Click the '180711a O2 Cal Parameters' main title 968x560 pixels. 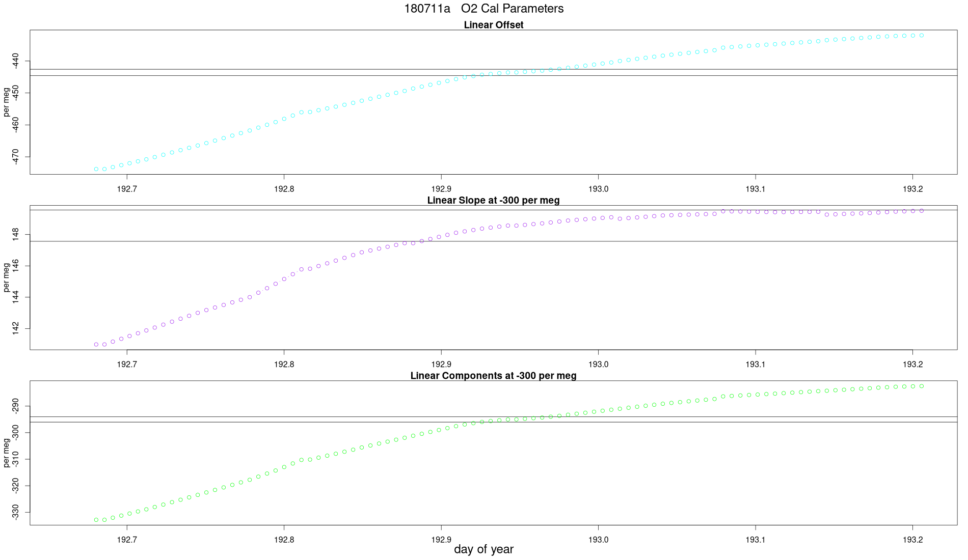pos(483,9)
